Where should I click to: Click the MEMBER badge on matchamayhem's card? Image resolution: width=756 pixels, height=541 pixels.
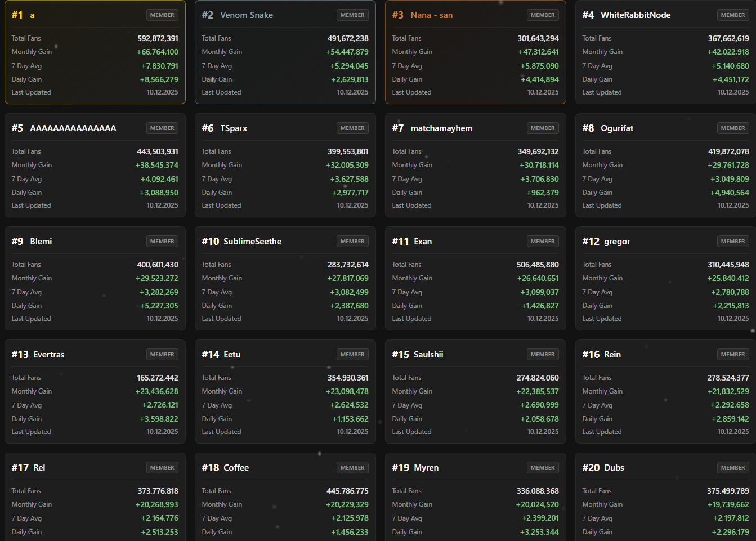click(x=543, y=128)
